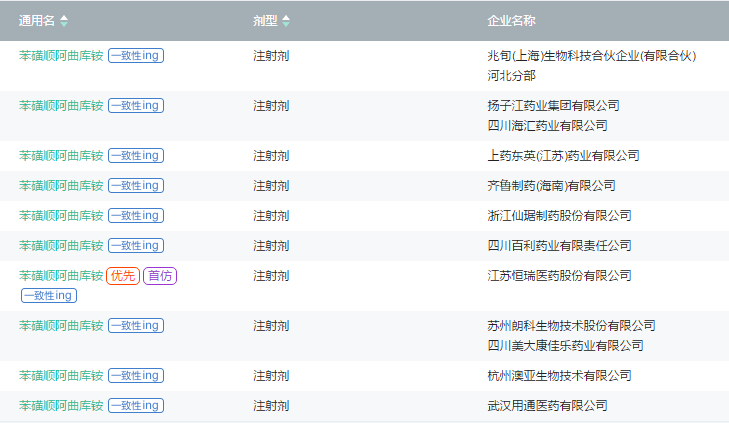Open 苯磺顺阿曲库铵 link in 江苏恒瑞医药 row
Image resolution: width=729 pixels, height=423 pixels.
(61, 276)
